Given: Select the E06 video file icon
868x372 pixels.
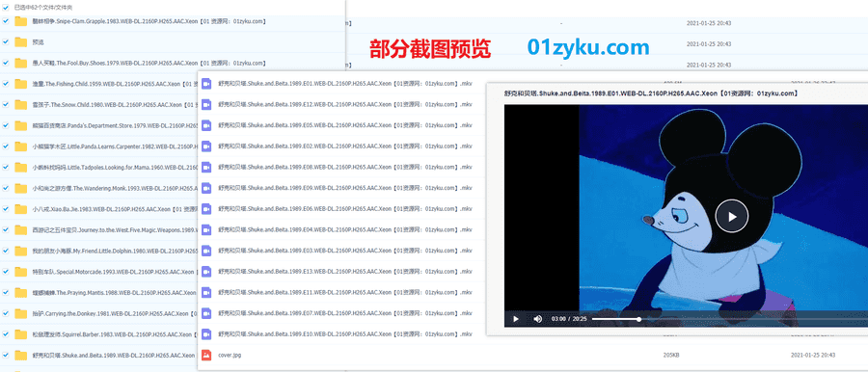Looking at the screenshot, I should click(x=206, y=209).
